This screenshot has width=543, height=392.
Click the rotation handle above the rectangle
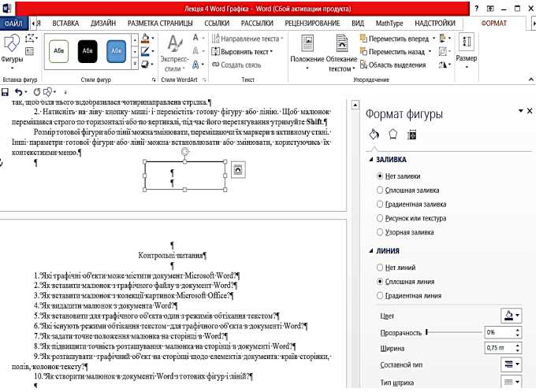point(185,151)
